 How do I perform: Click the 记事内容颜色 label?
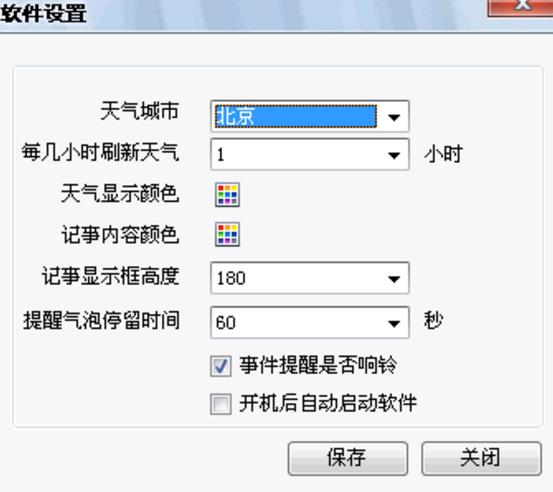click(x=120, y=234)
